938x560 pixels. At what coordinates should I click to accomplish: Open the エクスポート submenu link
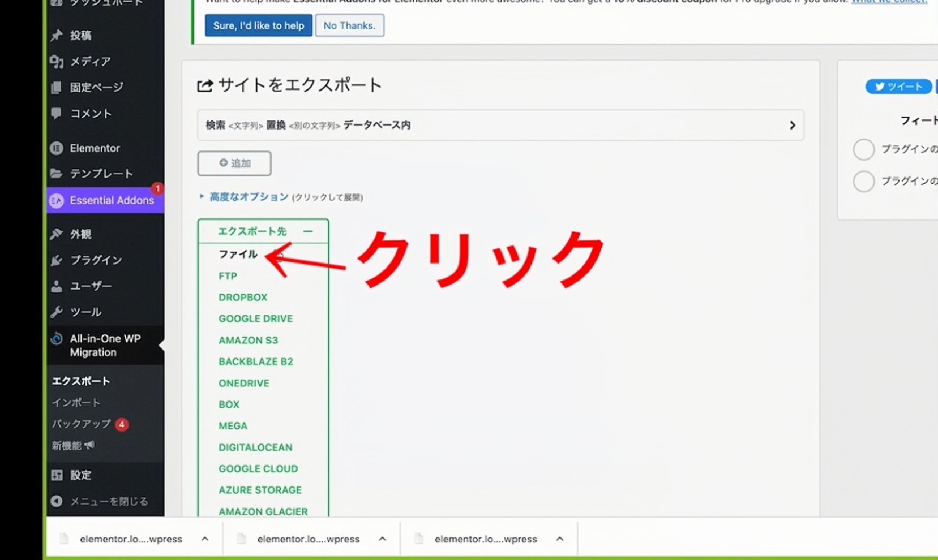tap(81, 381)
